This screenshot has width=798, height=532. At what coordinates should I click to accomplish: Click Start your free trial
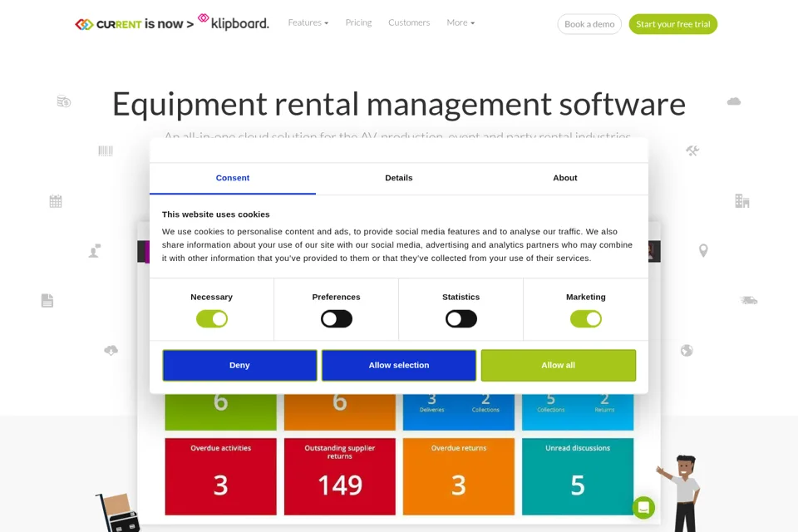672,24
